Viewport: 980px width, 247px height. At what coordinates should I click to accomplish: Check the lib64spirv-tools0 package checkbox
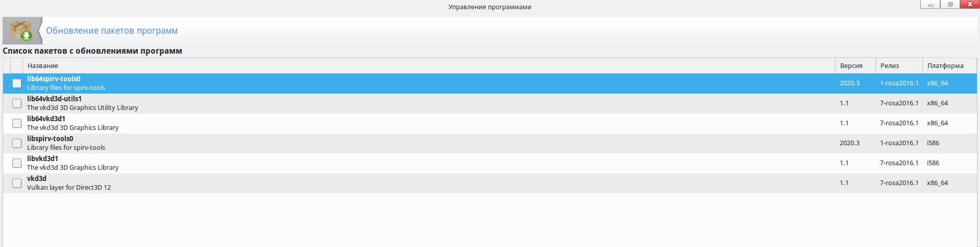click(17, 83)
